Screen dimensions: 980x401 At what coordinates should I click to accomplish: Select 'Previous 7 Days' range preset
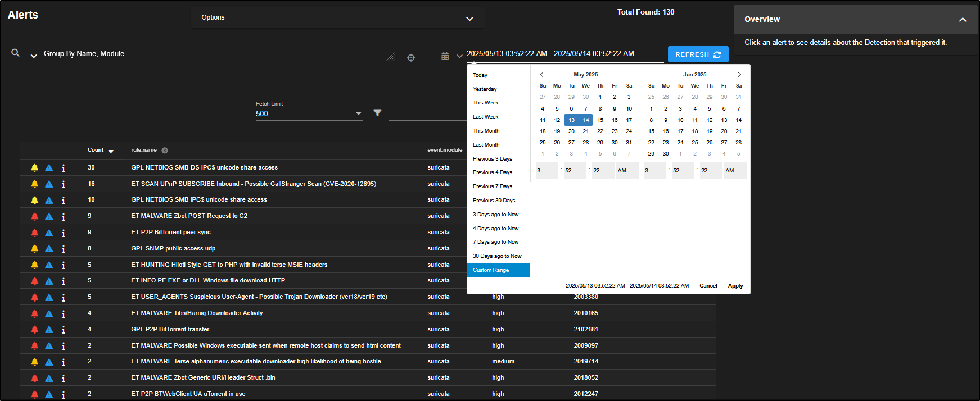pos(492,186)
